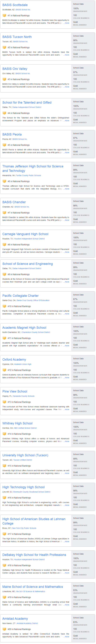Screen dimensions: 96x644
Task: Open the BASIS Tucson North school page
Action: (x=17, y=37)
